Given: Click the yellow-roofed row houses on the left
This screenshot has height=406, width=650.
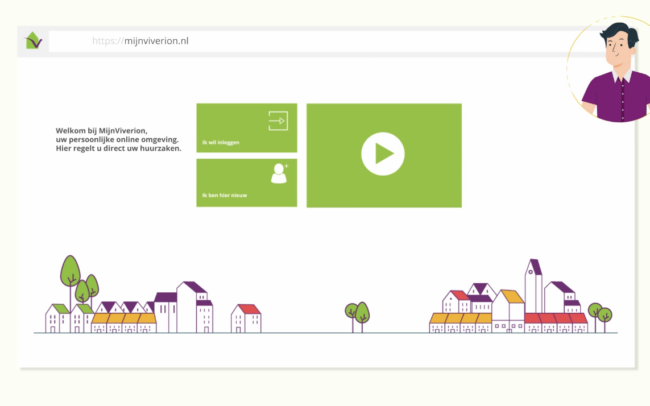Looking at the screenshot, I should (124, 320).
